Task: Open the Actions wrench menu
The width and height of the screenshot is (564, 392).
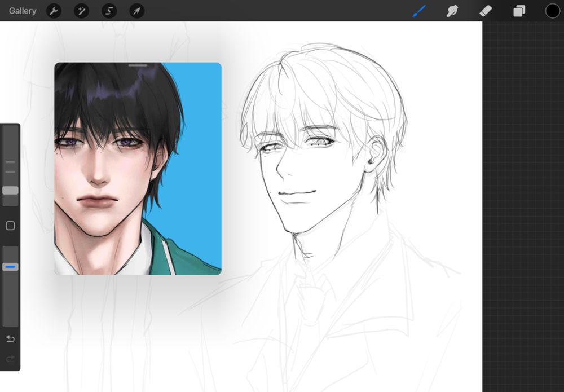Action: [54, 11]
